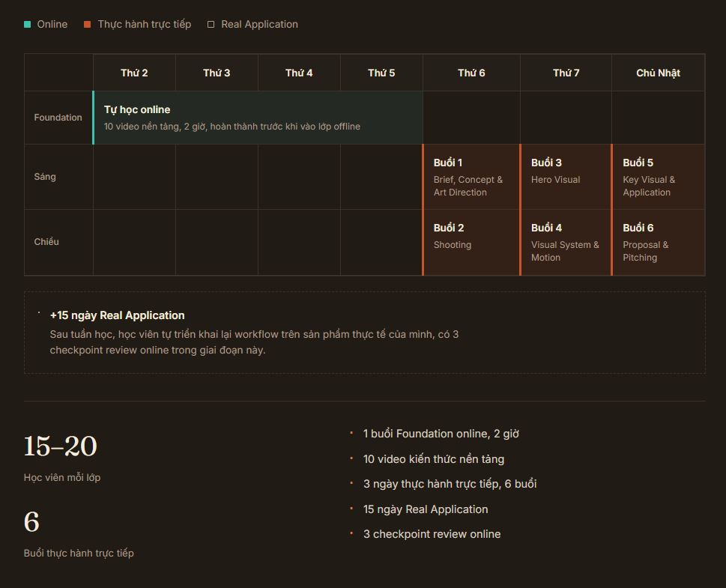The height and width of the screenshot is (588, 726).
Task: Click the 10 video kiến thức nền tảng item
Action: pyautogui.click(x=433, y=459)
